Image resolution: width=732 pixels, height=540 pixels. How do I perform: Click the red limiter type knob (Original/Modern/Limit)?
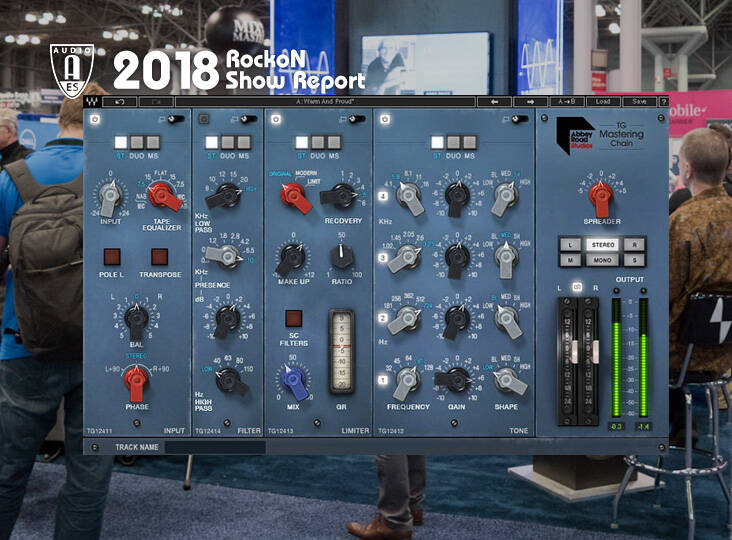[295, 196]
